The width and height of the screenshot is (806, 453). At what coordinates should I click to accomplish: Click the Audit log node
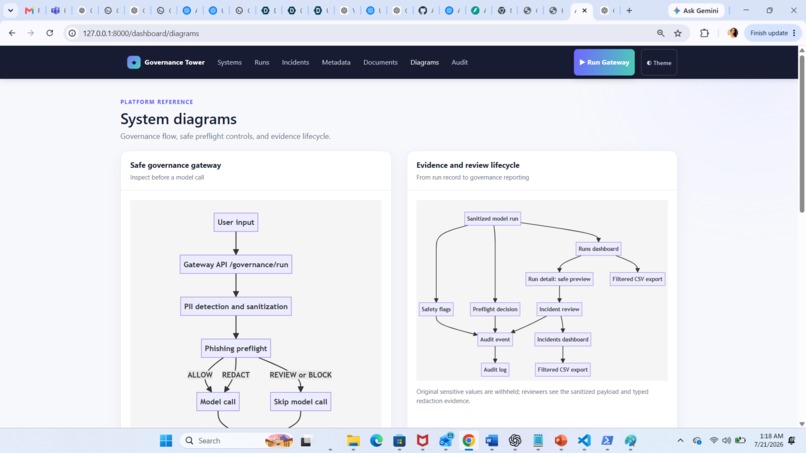pos(494,369)
